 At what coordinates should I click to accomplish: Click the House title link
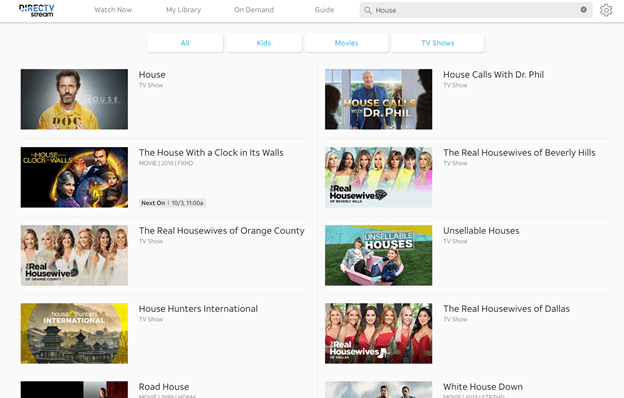click(x=152, y=74)
